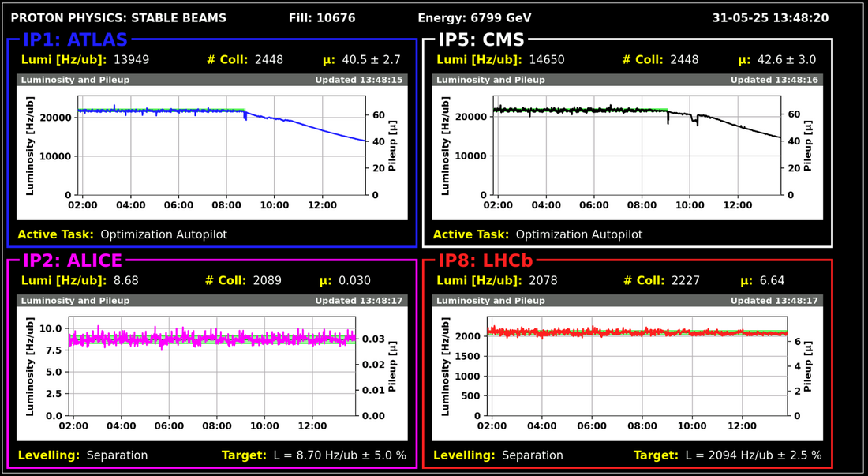Select ATLAS luminosity value 13949
Screen dimensions: 868x476
click(132, 60)
